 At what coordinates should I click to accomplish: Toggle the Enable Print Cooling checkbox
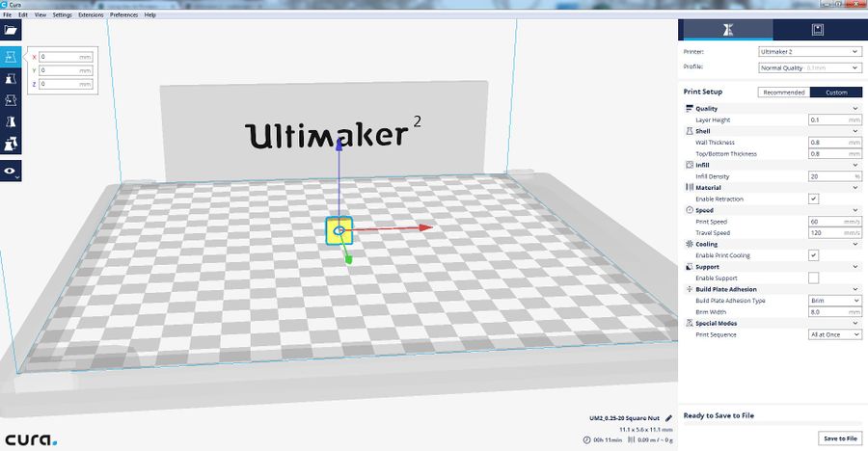point(813,255)
